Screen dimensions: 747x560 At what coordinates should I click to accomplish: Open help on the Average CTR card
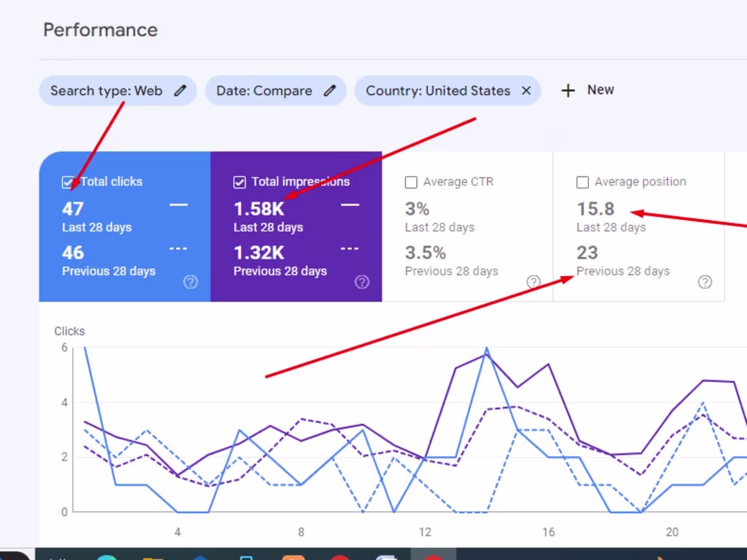(x=534, y=282)
